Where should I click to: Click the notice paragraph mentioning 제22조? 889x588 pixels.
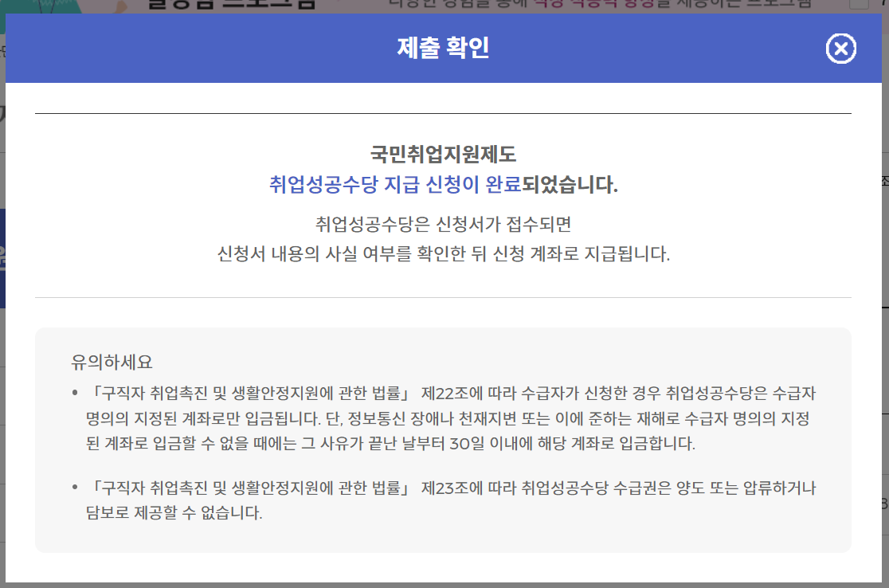click(451, 417)
